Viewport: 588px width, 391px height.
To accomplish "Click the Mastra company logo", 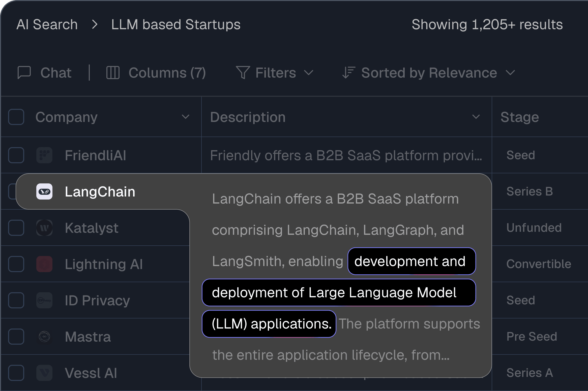I will pyautogui.click(x=44, y=337).
